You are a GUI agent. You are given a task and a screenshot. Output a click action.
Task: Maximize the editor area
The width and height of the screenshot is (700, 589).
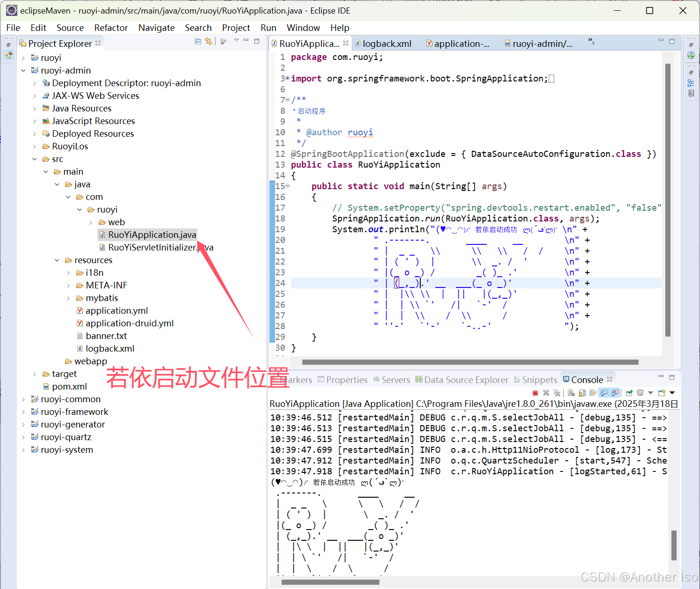pyautogui.click(x=672, y=41)
